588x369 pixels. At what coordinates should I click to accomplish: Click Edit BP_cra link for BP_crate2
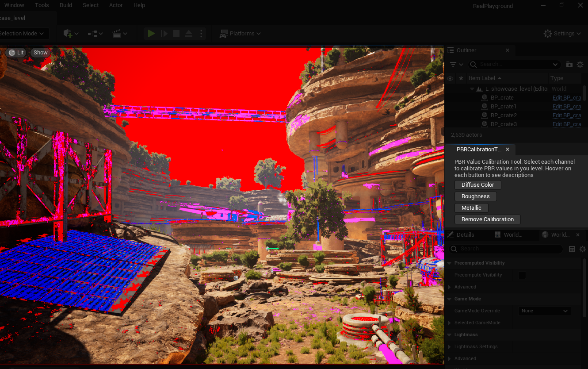pos(567,115)
